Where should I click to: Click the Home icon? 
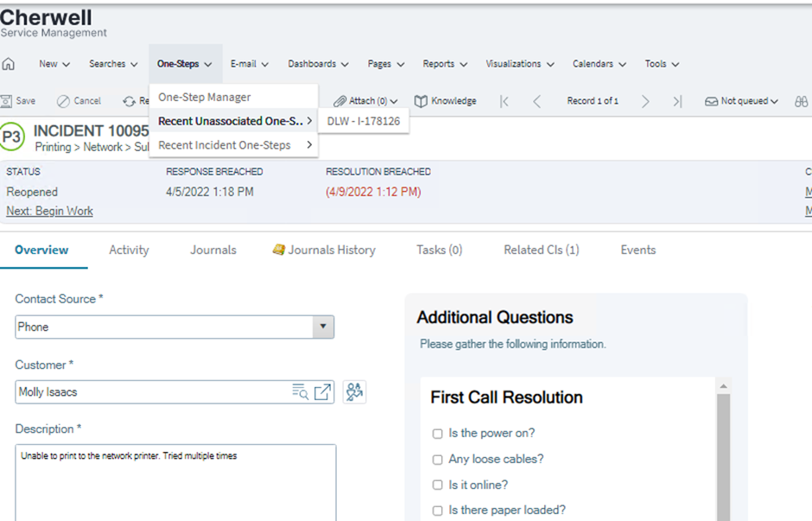click(9, 63)
